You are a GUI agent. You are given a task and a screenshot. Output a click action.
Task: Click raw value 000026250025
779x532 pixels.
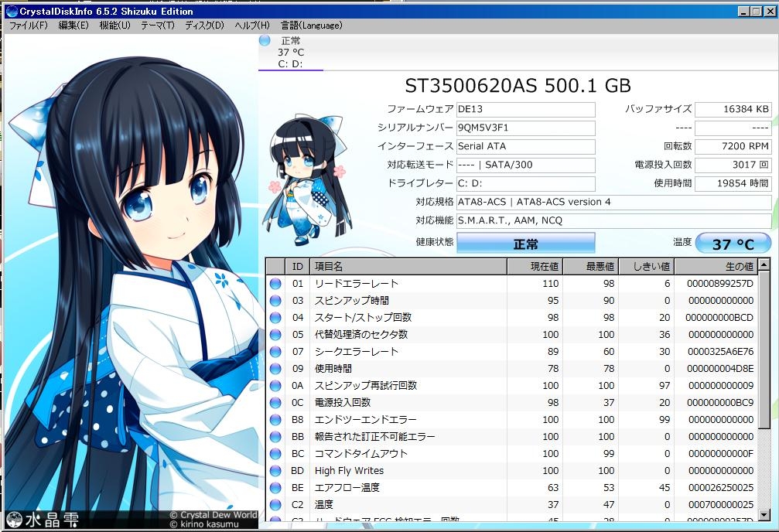[x=721, y=488]
